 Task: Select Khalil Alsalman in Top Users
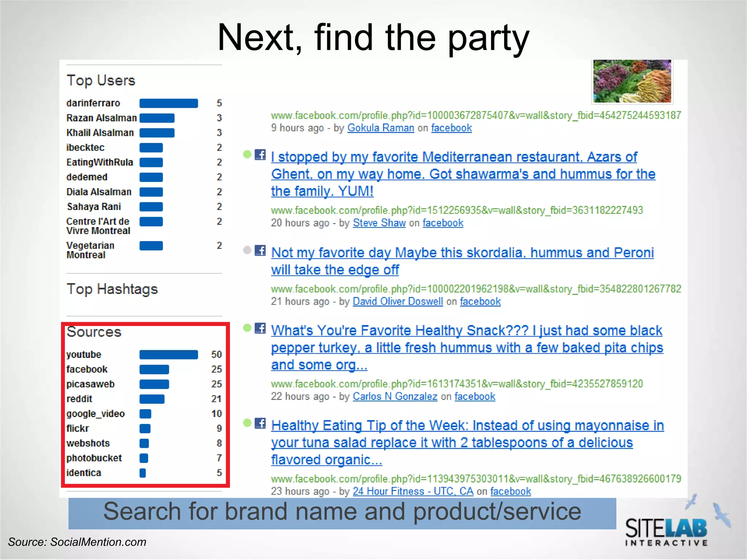[100, 133]
